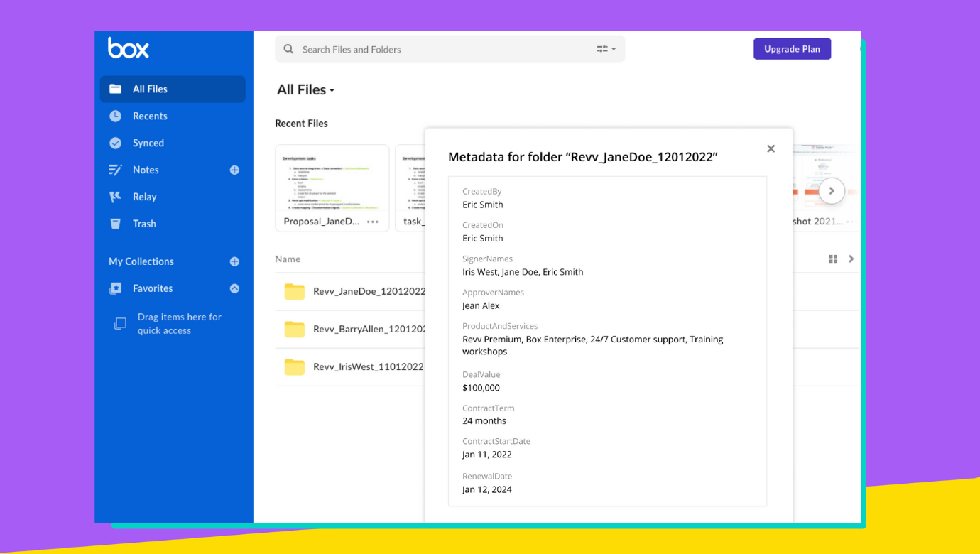Click the search magnifier icon

(288, 49)
